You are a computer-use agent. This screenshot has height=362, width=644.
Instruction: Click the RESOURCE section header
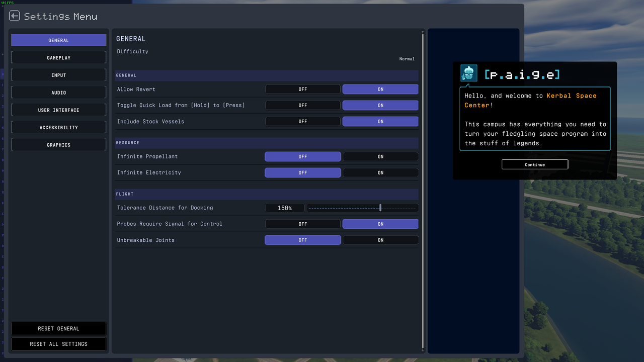click(x=267, y=143)
